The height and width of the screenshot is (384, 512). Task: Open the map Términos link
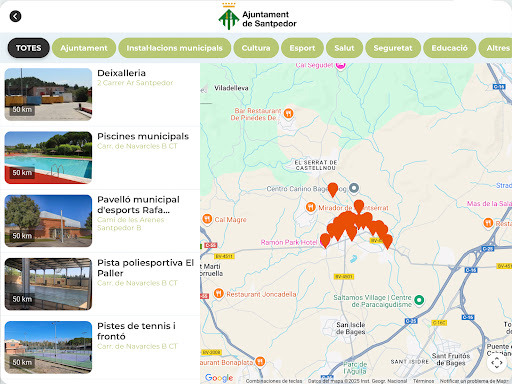[423, 381]
